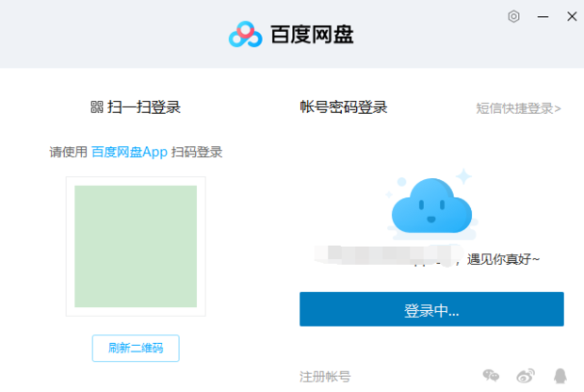584x392 pixels.
Task: Click the 遇见你真好~ greeting text
Action: click(x=503, y=259)
